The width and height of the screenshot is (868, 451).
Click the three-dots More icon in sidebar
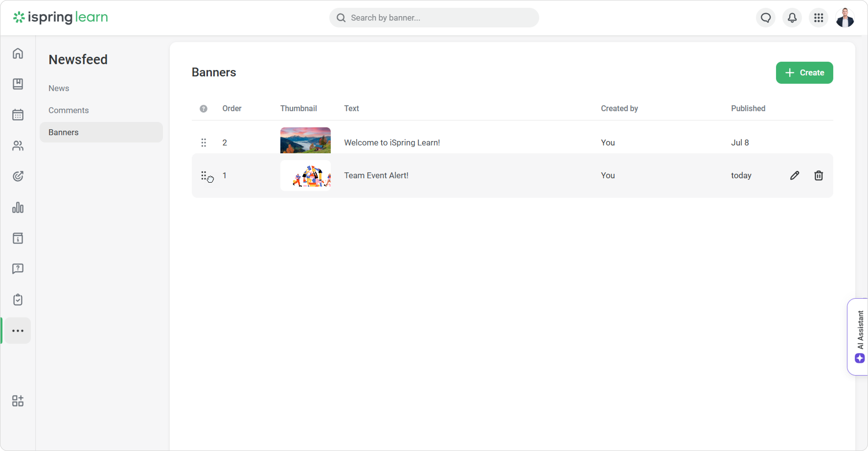tap(18, 331)
